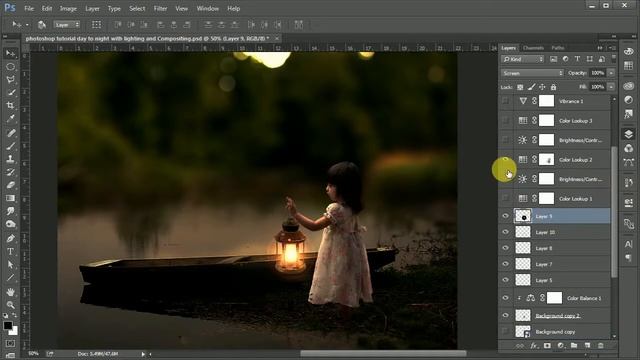Hide the Color Balance 1 layer
The width and height of the screenshot is (640, 360).
[x=505, y=298]
